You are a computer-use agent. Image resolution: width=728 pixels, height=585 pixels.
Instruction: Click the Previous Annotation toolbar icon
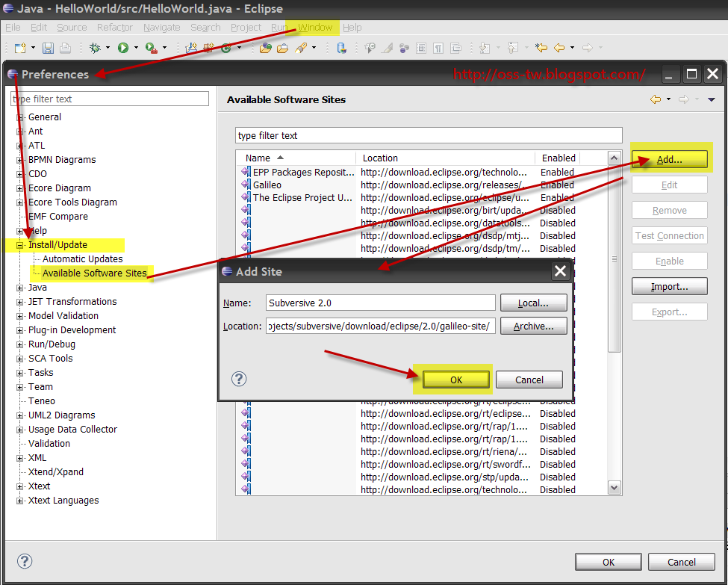coord(512,48)
